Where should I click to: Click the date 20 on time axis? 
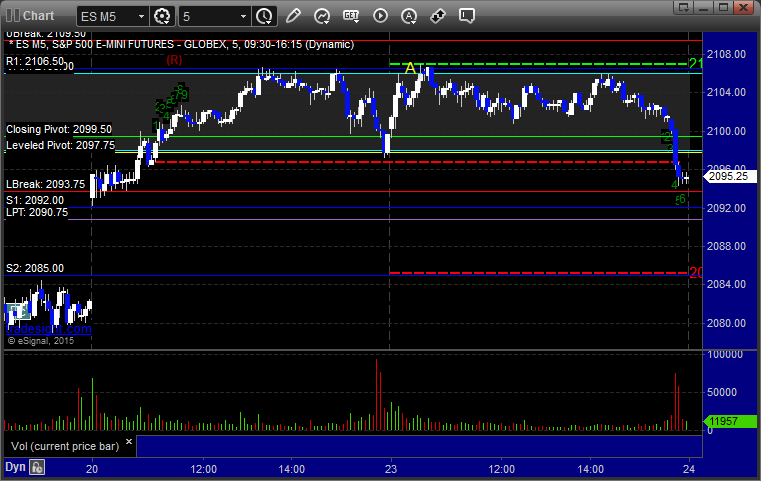point(92,469)
